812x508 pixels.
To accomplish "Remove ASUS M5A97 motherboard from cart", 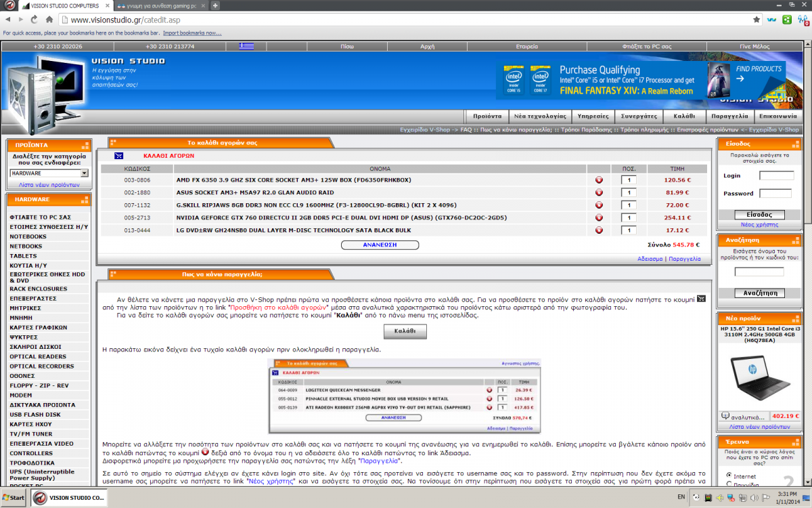I will click(x=599, y=192).
